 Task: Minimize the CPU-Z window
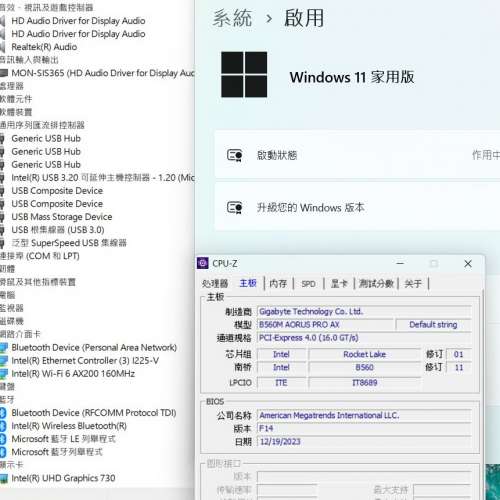tap(400, 264)
